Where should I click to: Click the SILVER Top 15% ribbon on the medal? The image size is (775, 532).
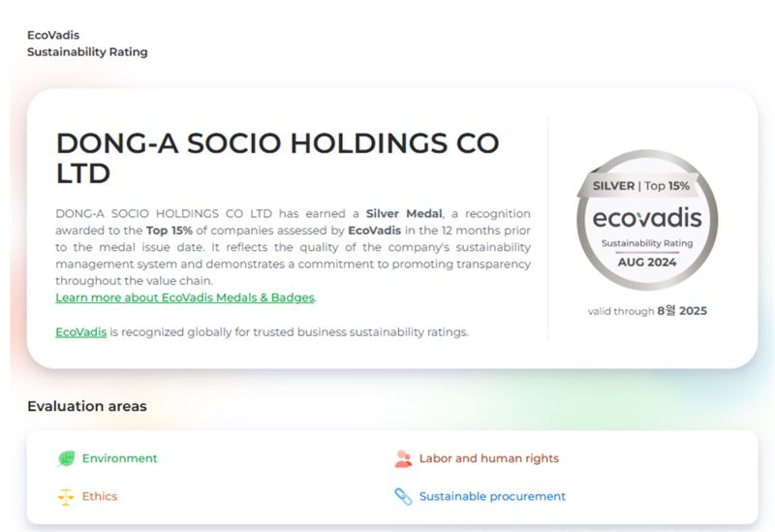coord(640,186)
